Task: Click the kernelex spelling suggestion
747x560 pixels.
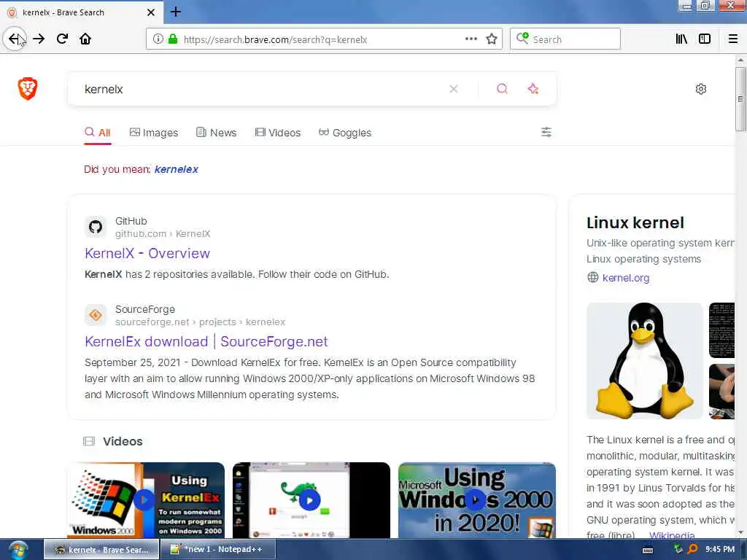Action: click(177, 169)
